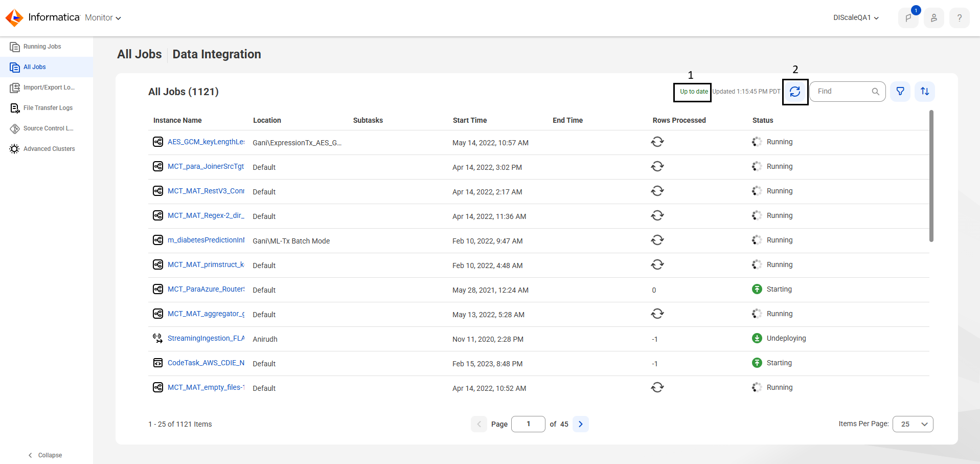The image size is (980, 464).
Task: Click the End Time column header
Action: click(567, 120)
